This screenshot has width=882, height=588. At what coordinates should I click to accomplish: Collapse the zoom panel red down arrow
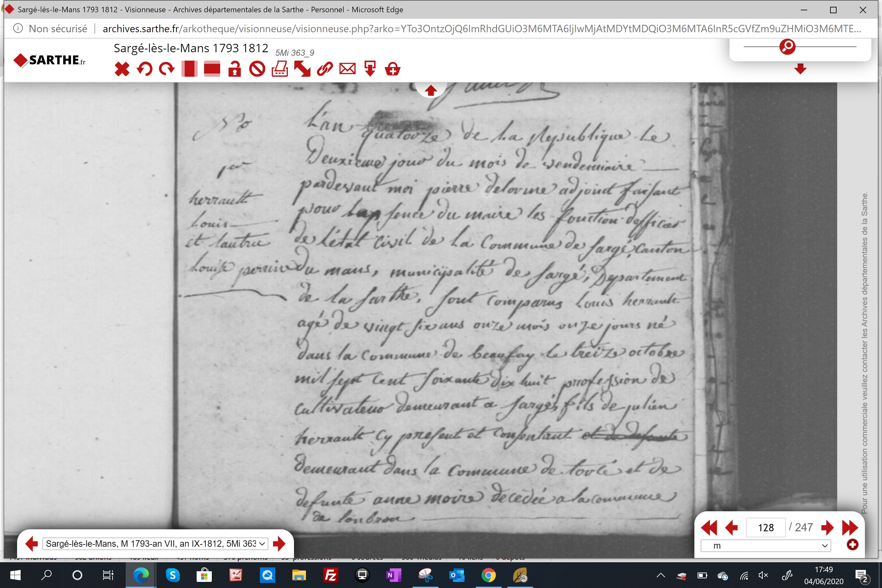(x=800, y=69)
